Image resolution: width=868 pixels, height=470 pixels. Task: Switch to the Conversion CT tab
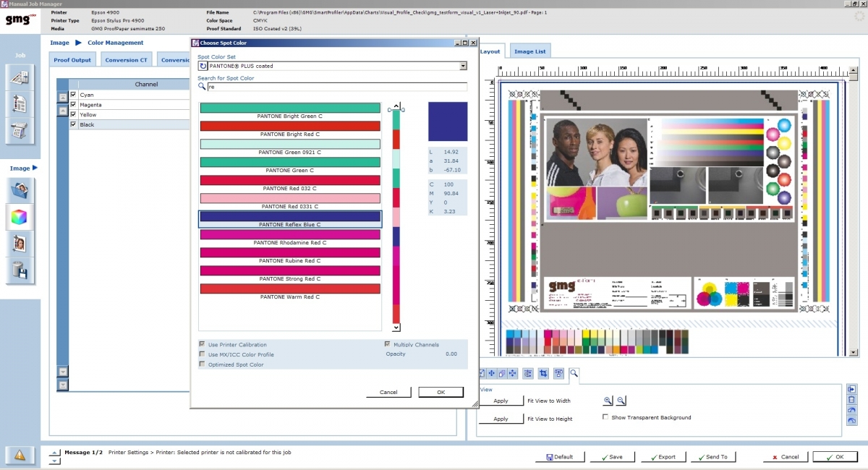click(126, 60)
